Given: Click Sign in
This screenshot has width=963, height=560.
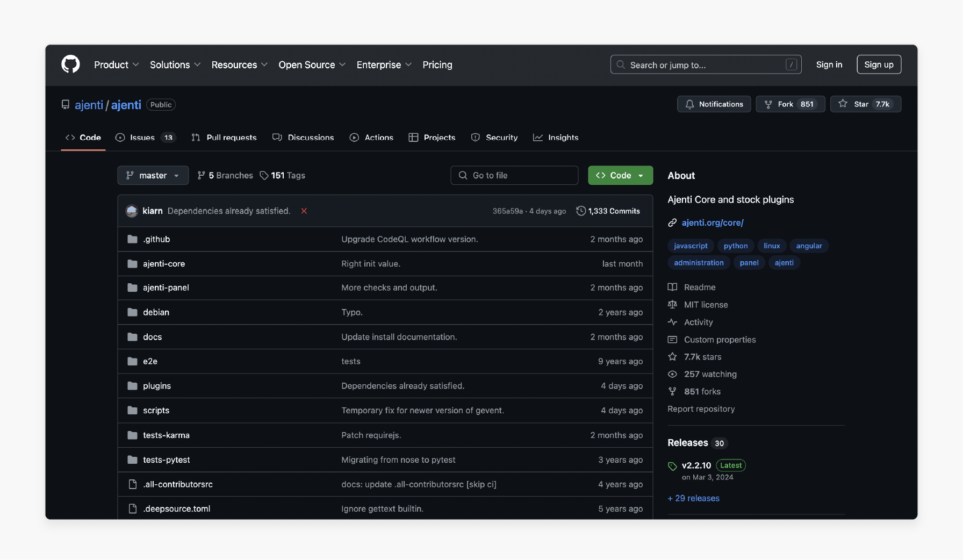Looking at the screenshot, I should pos(829,64).
